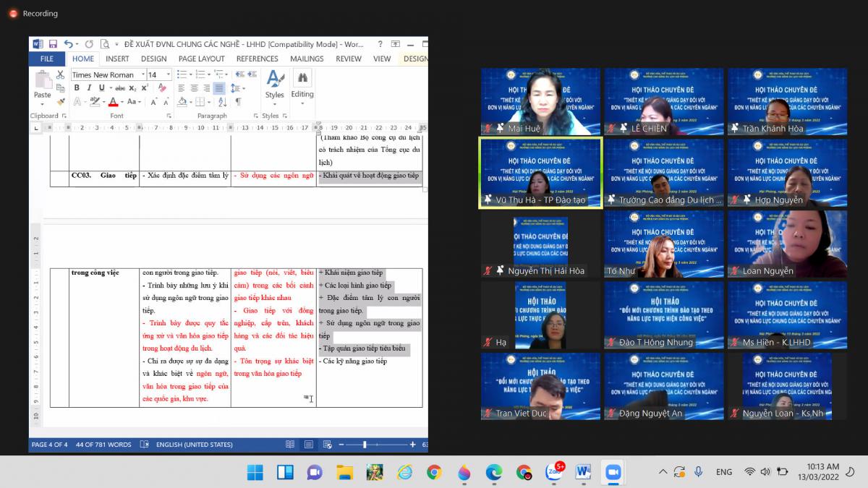
Task: Click ENGLISH (UNITED STATES) language indicator
Action: (x=195, y=445)
